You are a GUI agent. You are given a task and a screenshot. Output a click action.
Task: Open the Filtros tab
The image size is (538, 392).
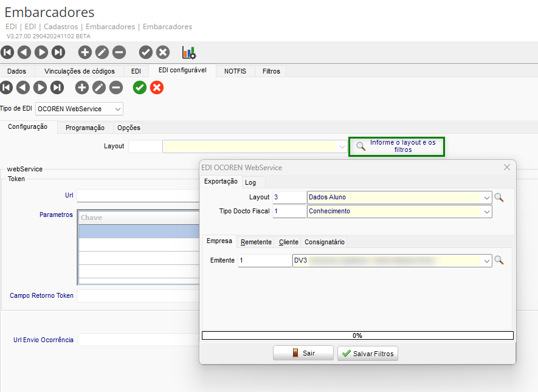[271, 71]
